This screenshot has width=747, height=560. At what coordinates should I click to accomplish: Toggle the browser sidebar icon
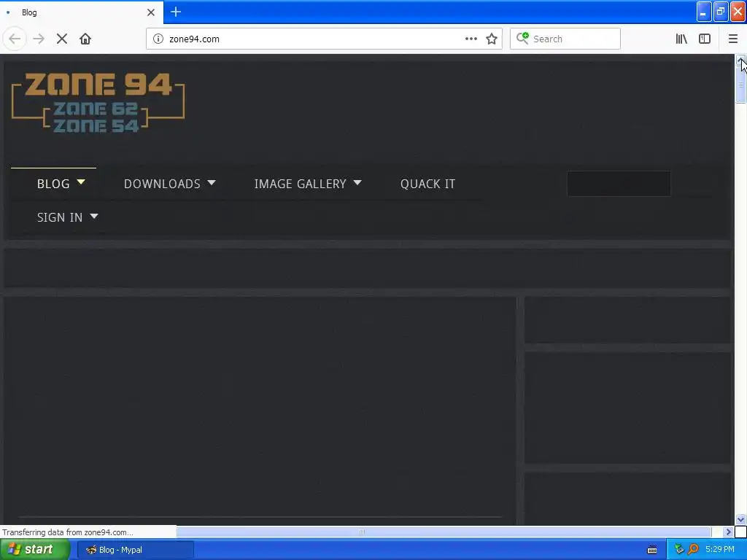(705, 39)
